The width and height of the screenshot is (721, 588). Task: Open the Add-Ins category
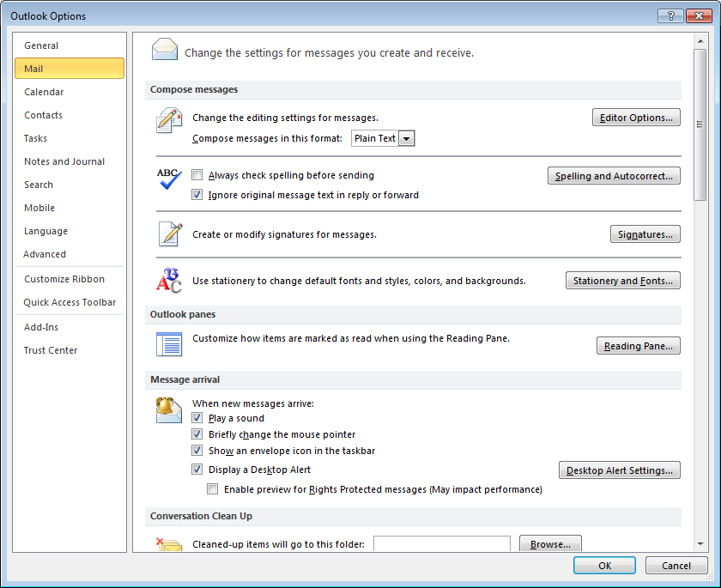coord(70,327)
